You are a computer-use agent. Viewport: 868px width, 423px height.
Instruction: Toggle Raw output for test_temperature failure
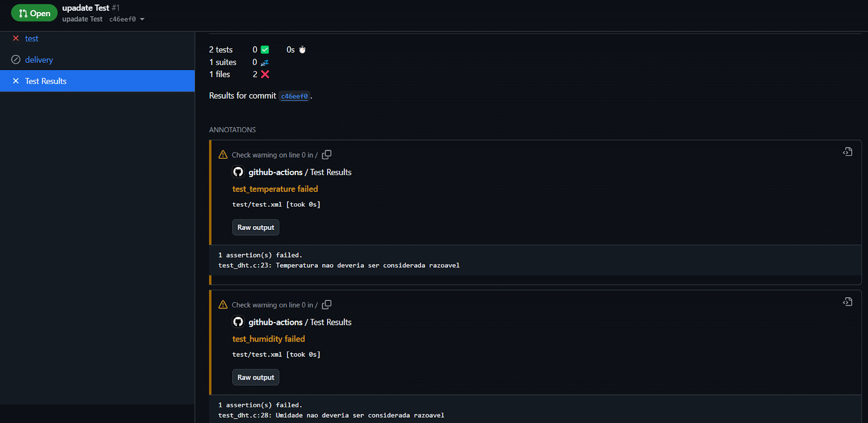click(256, 228)
